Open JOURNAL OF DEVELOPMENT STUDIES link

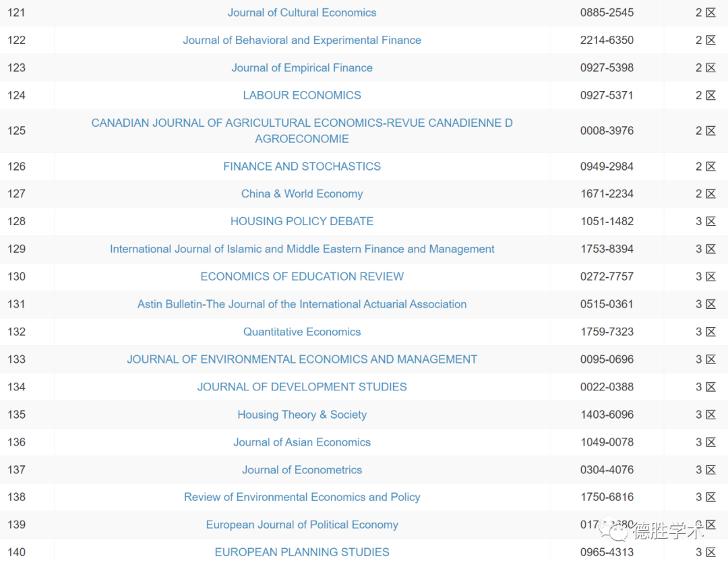[x=302, y=387]
